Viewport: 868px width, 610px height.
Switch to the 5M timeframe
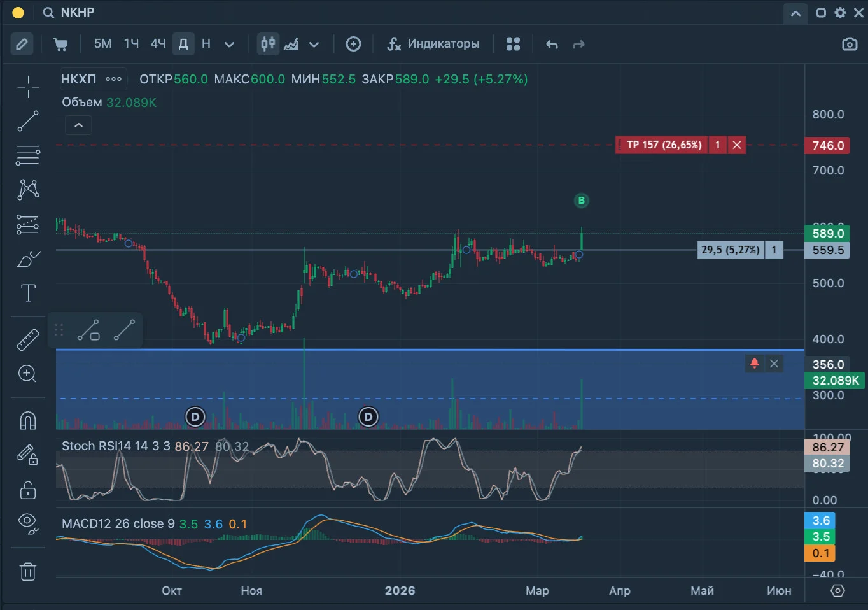pyautogui.click(x=102, y=44)
